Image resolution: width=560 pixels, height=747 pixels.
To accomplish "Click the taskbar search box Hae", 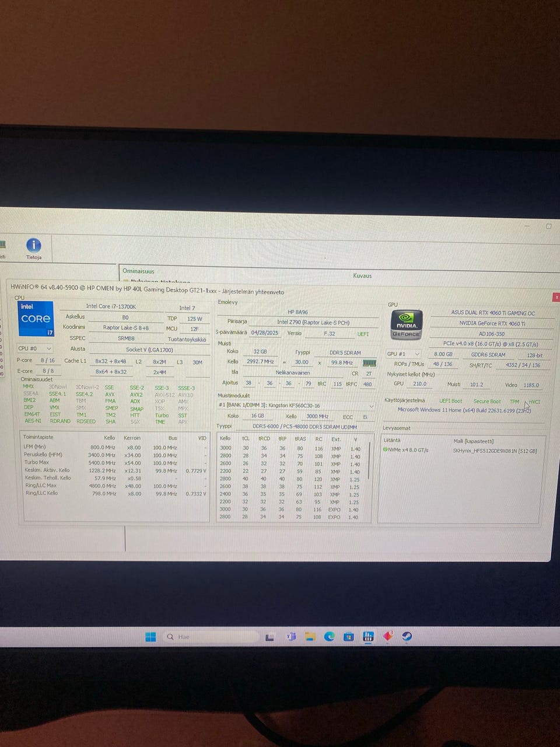I will point(210,637).
